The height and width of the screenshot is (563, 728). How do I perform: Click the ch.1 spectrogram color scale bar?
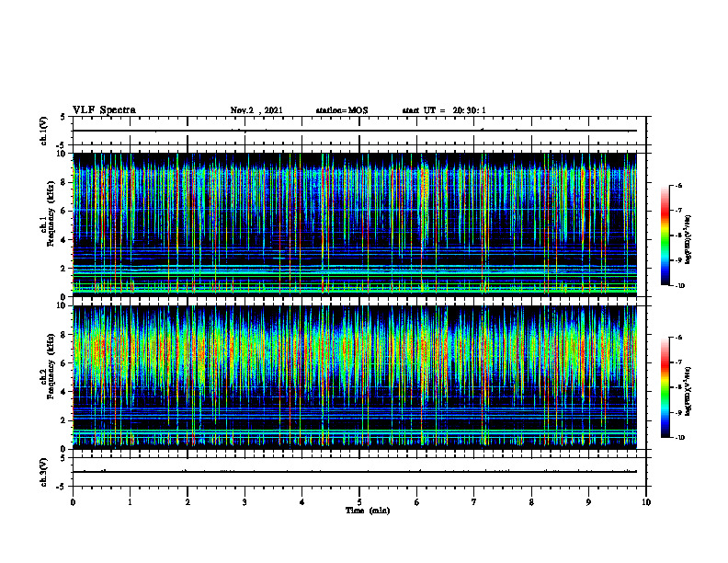665,236
